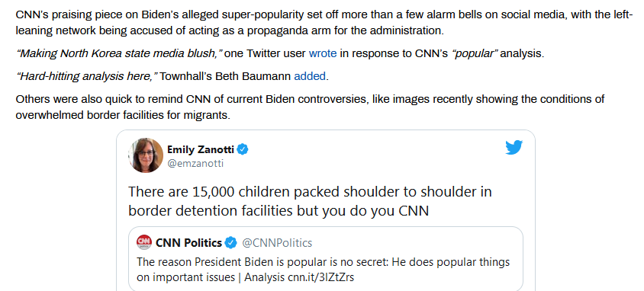Click the paragraph beginning 'Others were also quick'
644x291 pixels.
(x=310, y=107)
